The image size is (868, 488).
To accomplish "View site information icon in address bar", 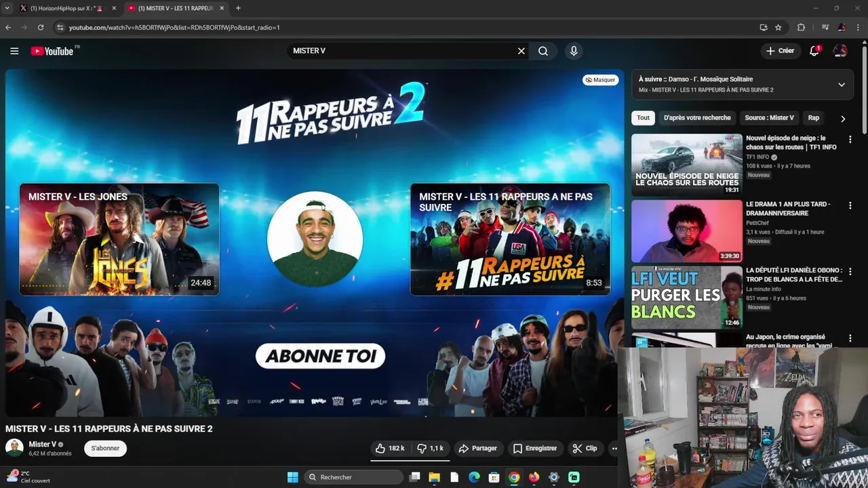I will click(x=60, y=27).
